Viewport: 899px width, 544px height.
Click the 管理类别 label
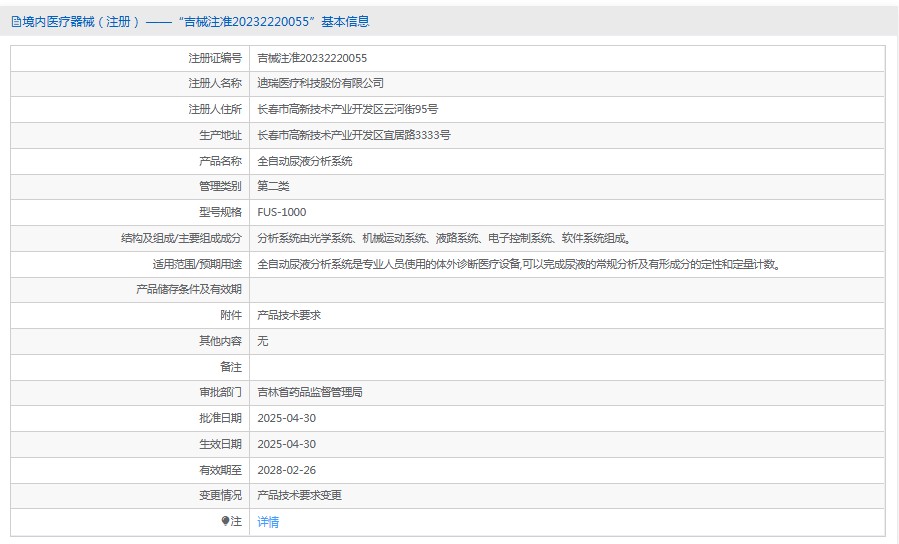tap(220, 186)
